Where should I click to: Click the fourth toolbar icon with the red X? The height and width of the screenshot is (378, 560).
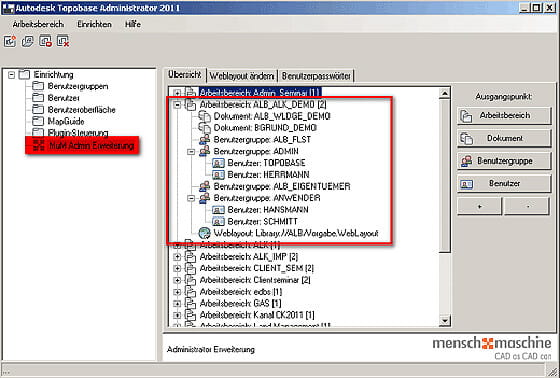tap(63, 41)
